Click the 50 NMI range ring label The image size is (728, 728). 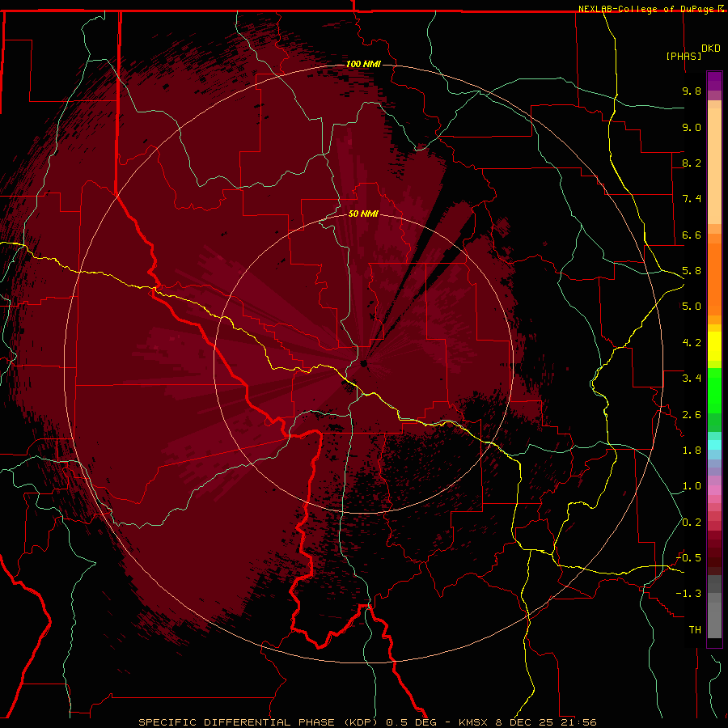[x=363, y=214]
